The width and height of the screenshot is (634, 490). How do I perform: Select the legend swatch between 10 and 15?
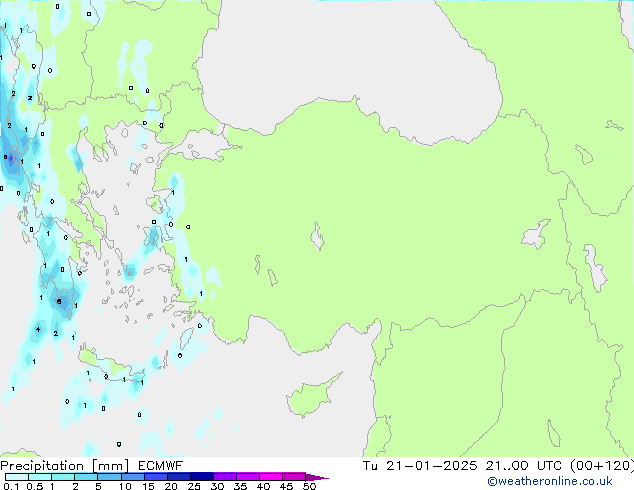135,477
